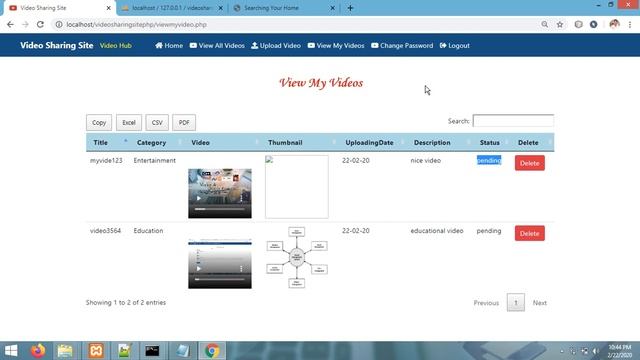Click the highlighted pending status of myvide123

click(489, 160)
